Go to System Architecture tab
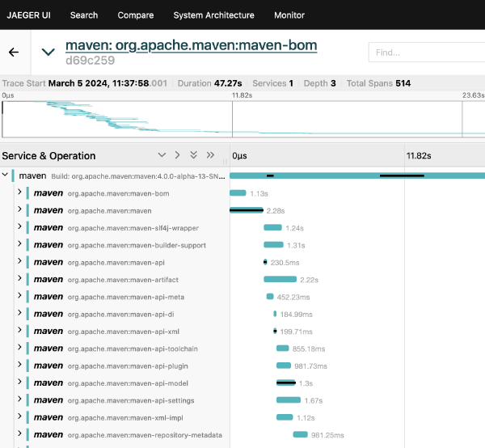Image resolution: width=485 pixels, height=448 pixels. (213, 15)
